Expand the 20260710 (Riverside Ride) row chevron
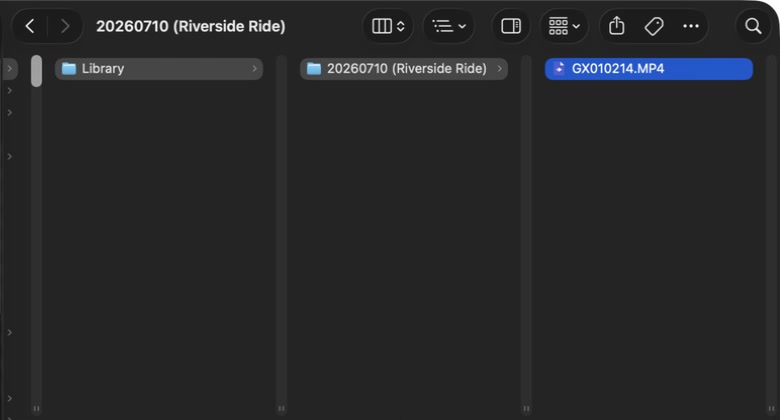The width and height of the screenshot is (780, 420). click(499, 69)
